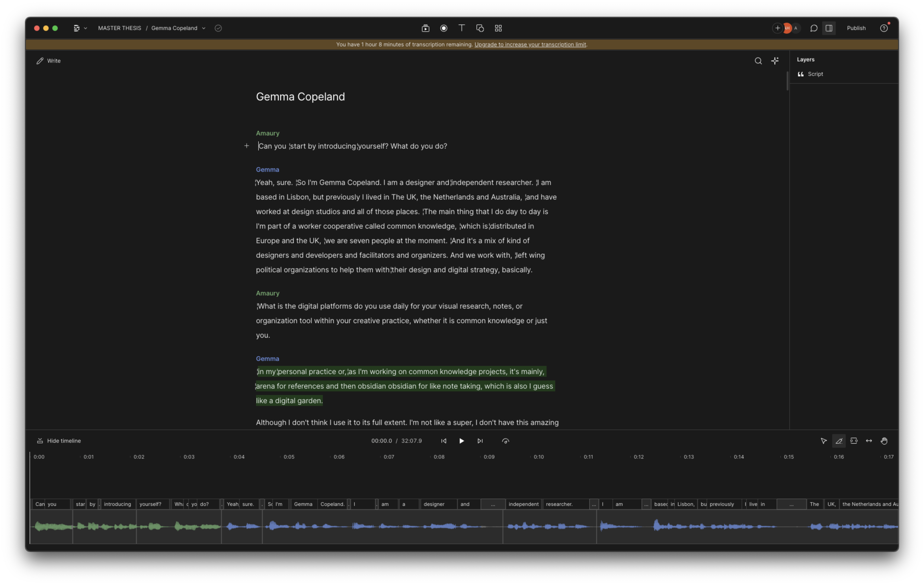Select the arrow selection tool in the timeline
Screen dimensions: 924x585
824,441
